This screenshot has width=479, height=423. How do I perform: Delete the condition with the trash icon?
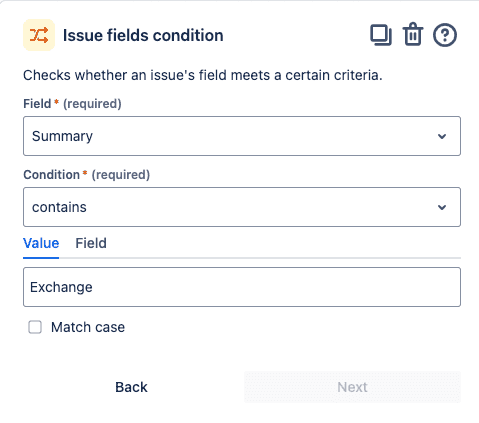tap(413, 34)
